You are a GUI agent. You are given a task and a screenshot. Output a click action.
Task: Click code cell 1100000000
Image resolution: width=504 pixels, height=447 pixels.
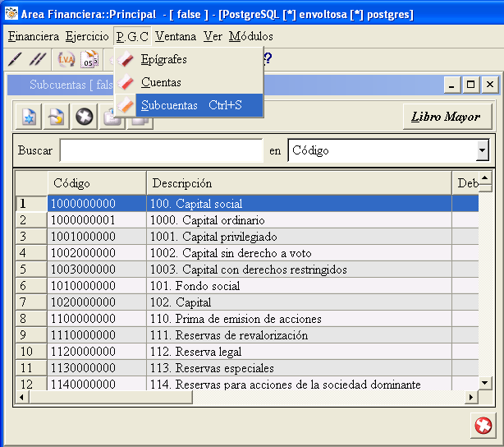pos(97,319)
